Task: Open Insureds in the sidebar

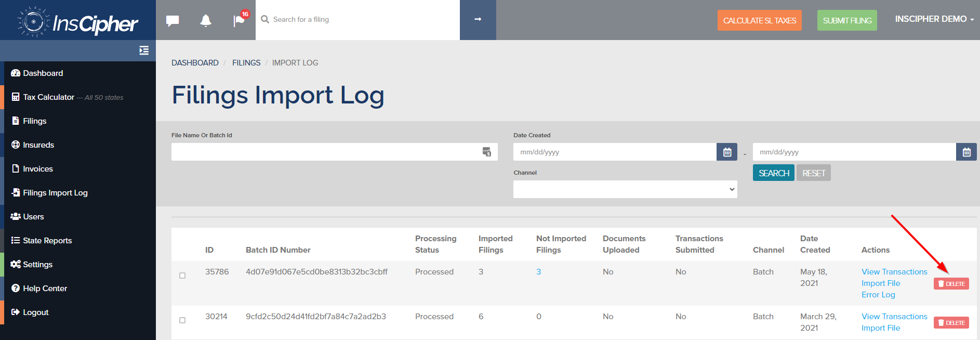Action: [x=33, y=145]
